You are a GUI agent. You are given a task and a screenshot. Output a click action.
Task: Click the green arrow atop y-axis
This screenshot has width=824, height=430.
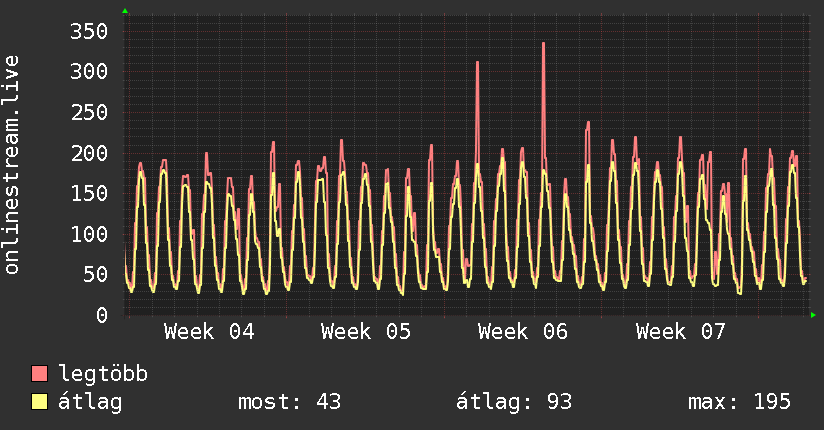click(x=125, y=11)
